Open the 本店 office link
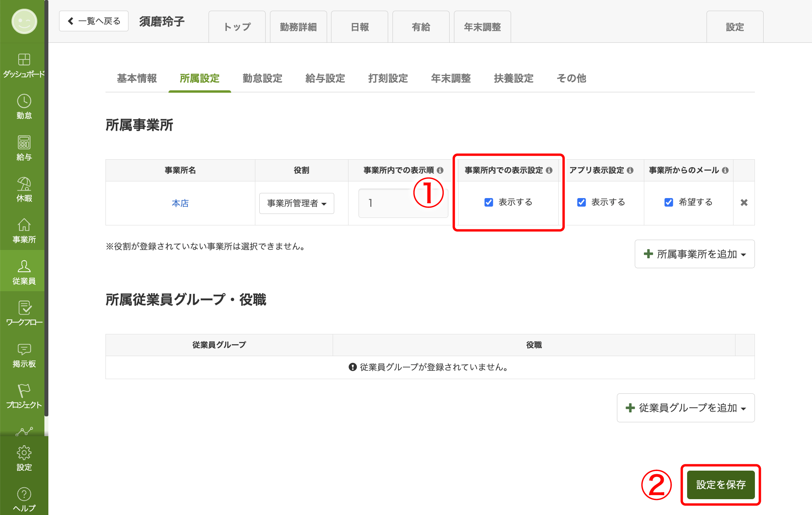 (x=180, y=203)
